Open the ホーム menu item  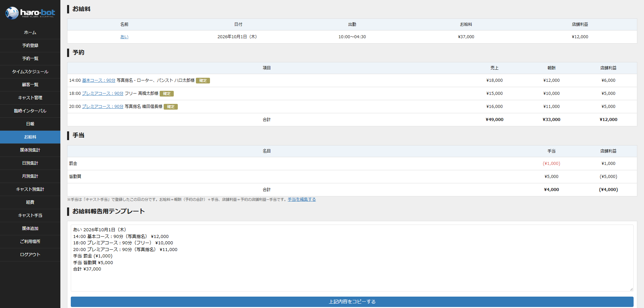click(30, 33)
